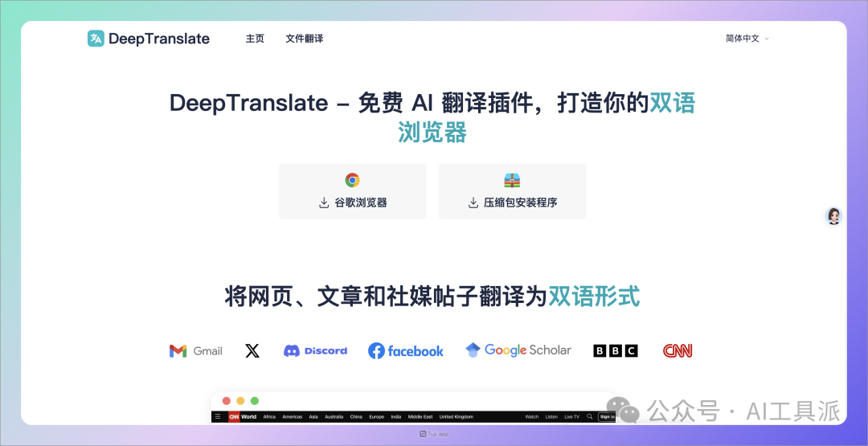This screenshot has width=868, height=446.
Task: Select Australia in the CNN demo bar
Action: click(334, 417)
